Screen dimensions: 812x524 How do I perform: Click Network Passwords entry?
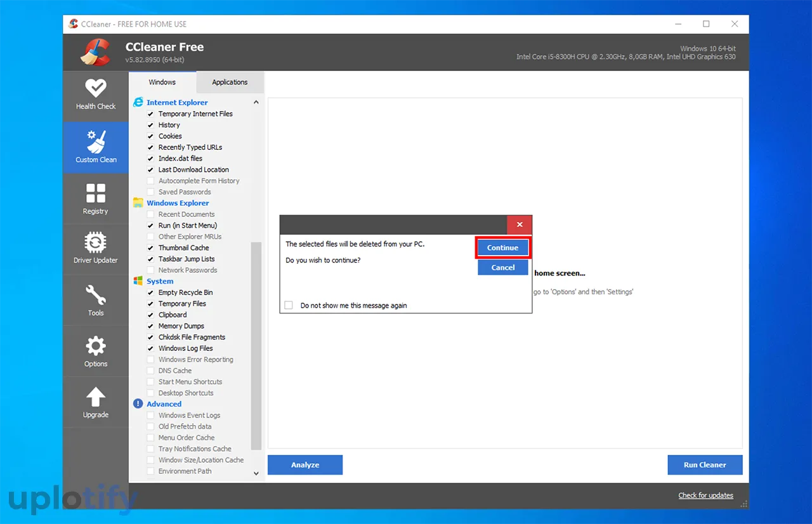(188, 270)
